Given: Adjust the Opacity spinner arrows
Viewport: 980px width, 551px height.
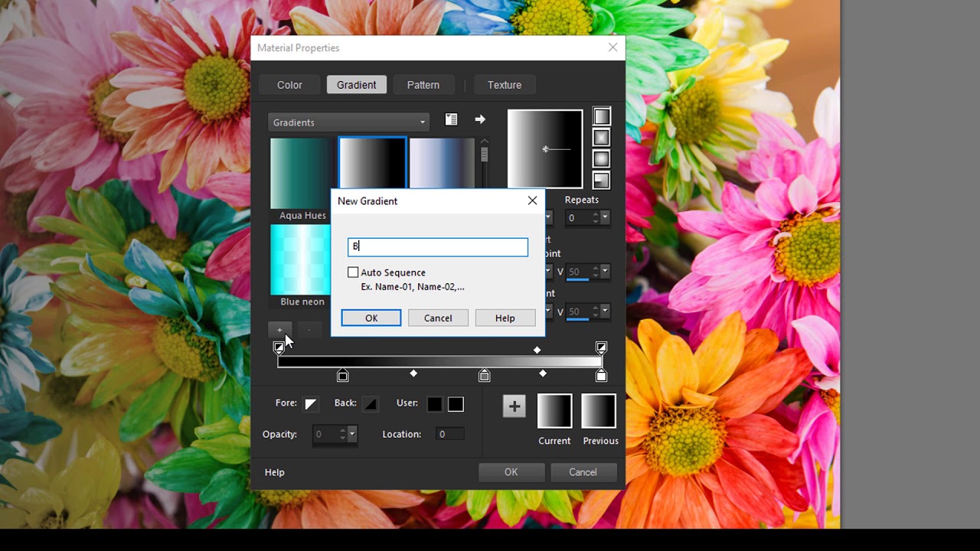Looking at the screenshot, I should pyautogui.click(x=343, y=434).
